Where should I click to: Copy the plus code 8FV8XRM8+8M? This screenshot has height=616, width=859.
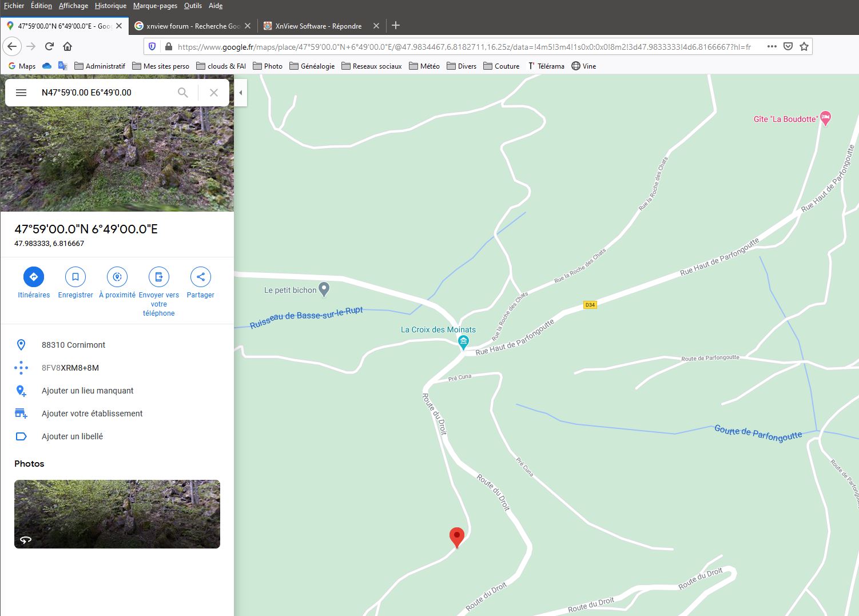117,368
